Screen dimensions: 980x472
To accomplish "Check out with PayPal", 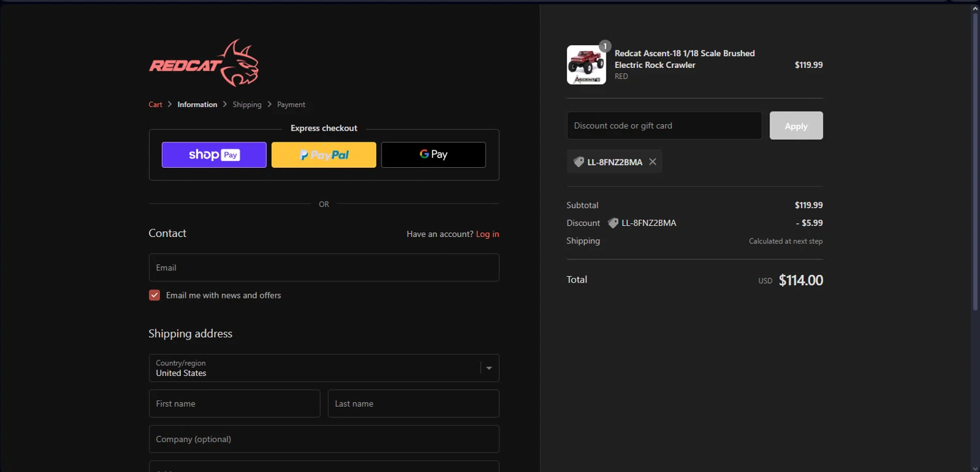I will point(324,155).
